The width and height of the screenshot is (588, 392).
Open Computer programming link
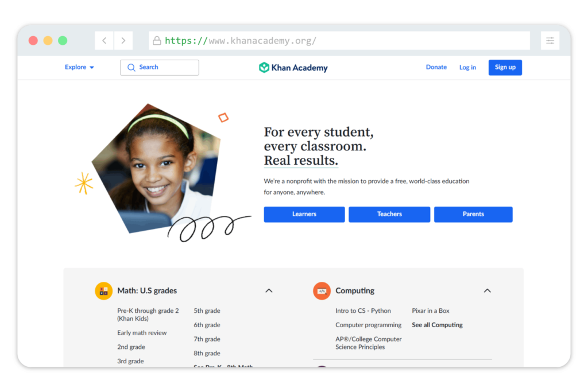[368, 325]
